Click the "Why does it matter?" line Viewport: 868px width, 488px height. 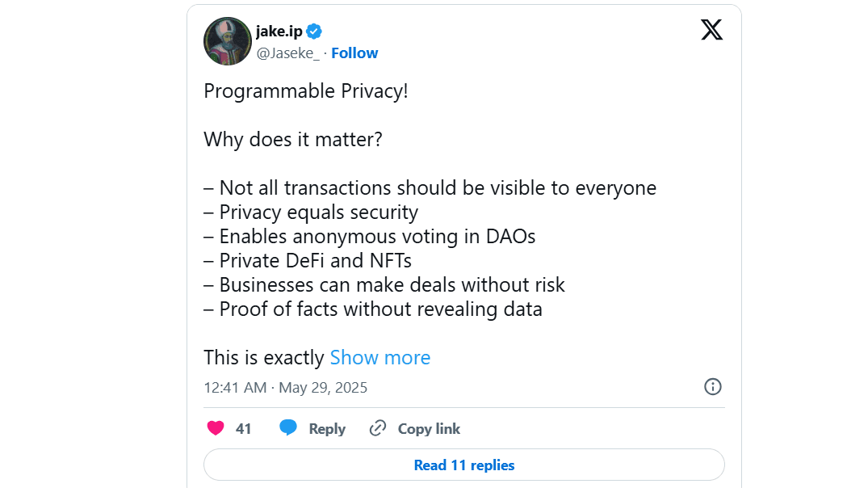point(292,140)
